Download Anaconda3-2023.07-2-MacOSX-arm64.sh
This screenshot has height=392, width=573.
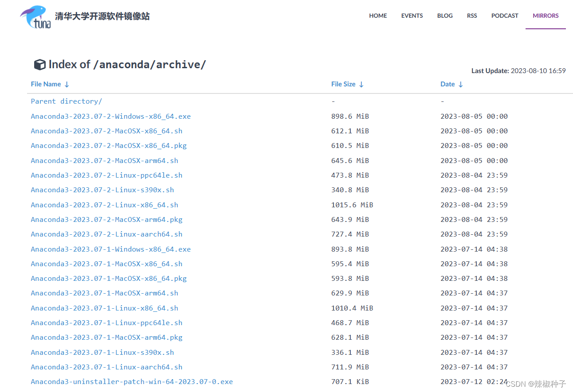click(105, 161)
